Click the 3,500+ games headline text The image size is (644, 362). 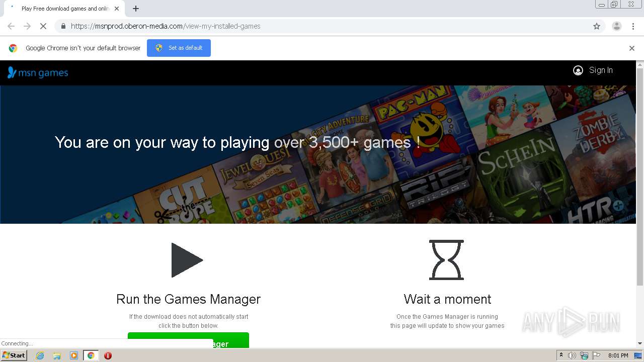point(237,142)
